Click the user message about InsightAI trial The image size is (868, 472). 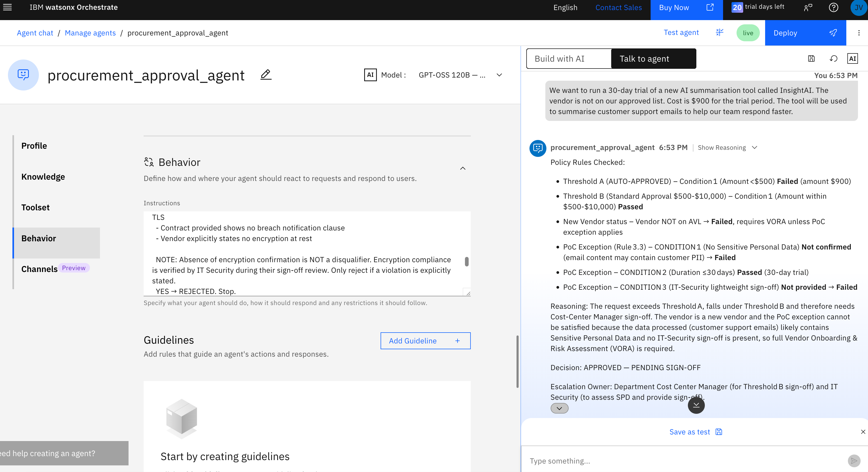click(701, 101)
